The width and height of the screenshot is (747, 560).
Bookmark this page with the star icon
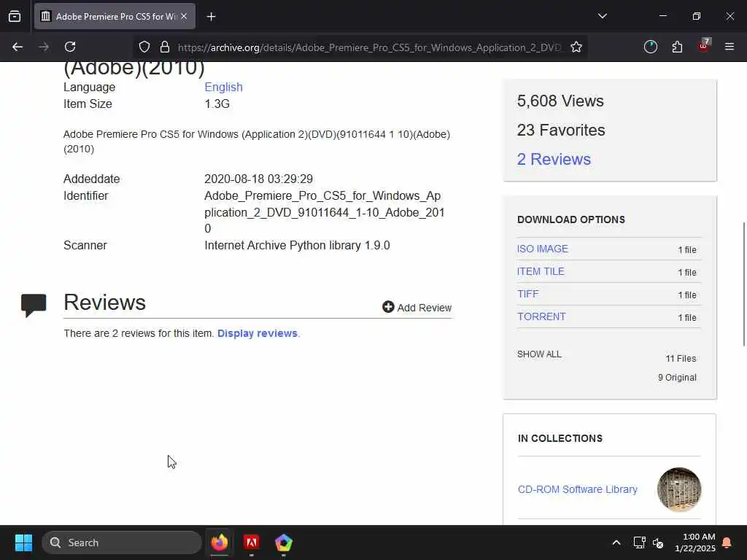(x=576, y=47)
